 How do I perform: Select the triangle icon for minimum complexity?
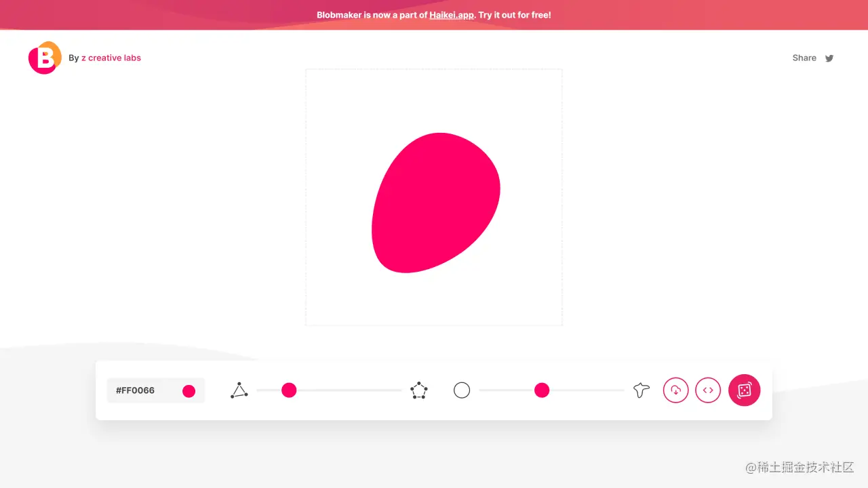239,390
